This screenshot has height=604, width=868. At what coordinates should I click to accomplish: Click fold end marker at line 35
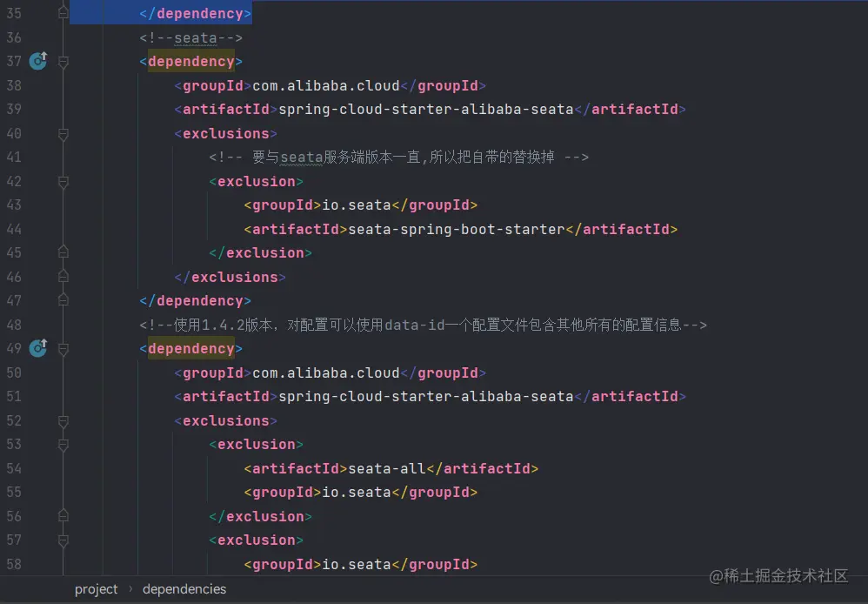(x=63, y=13)
